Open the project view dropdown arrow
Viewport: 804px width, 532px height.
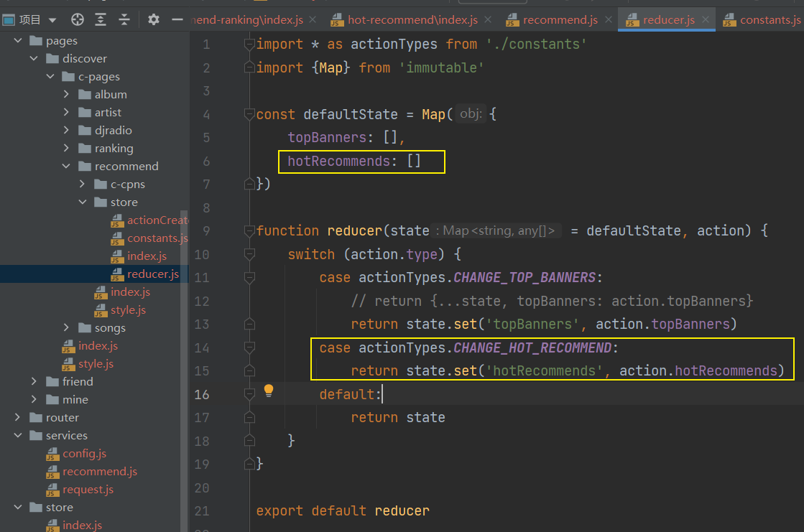52,21
